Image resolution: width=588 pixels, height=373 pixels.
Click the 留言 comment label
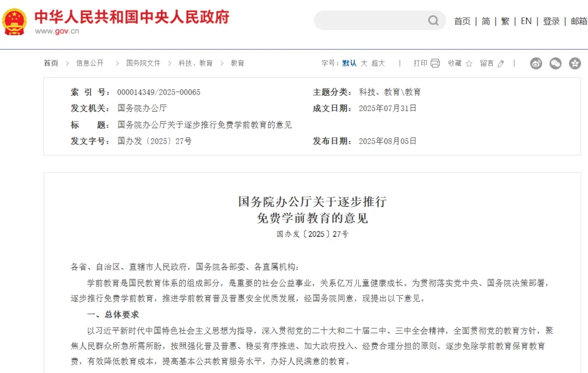point(487,63)
